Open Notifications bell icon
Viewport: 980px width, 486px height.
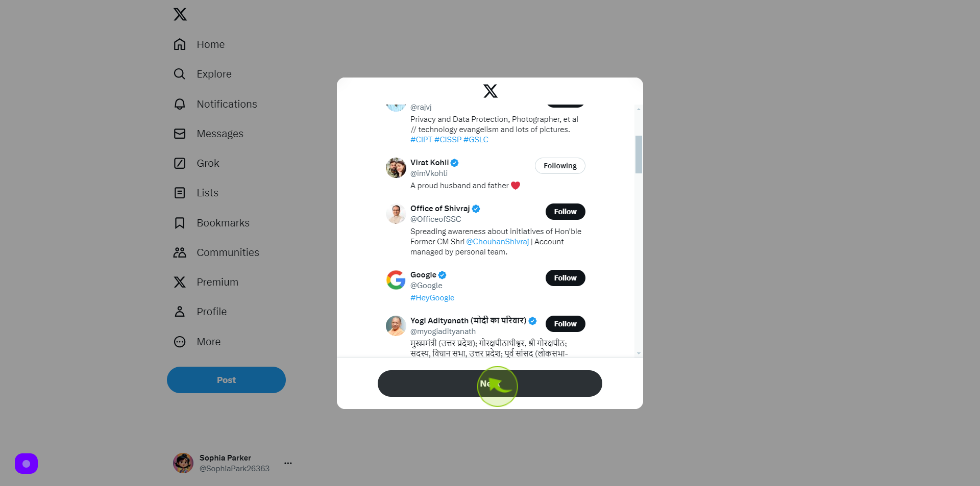[x=180, y=104]
